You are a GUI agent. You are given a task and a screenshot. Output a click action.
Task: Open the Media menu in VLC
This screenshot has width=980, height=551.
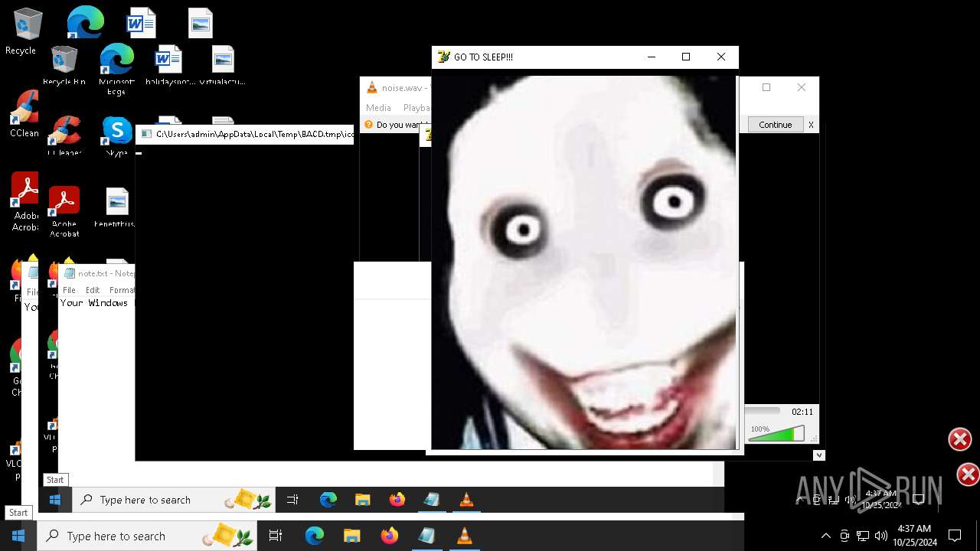(378, 108)
